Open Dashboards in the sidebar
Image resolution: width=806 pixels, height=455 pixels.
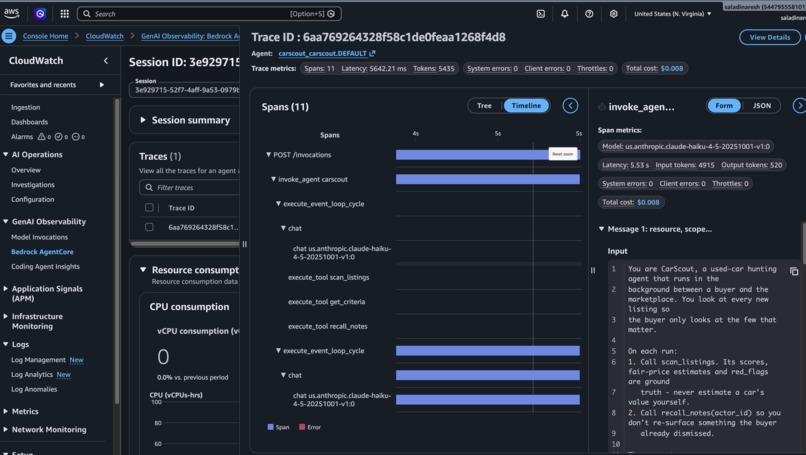tap(29, 122)
